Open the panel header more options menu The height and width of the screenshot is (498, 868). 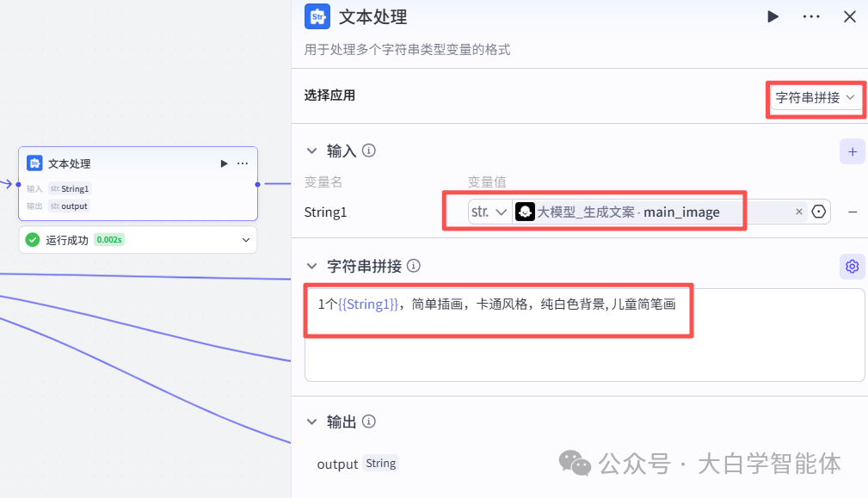(x=811, y=16)
